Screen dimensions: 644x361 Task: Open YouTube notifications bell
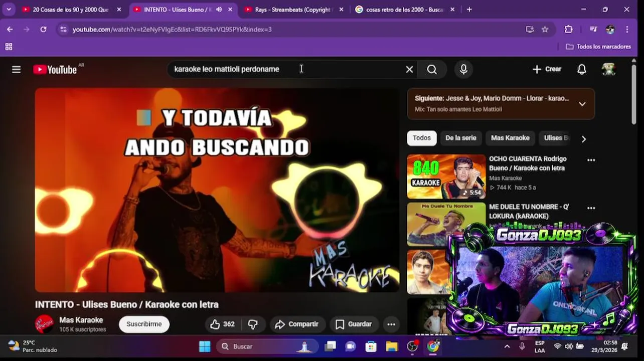click(x=581, y=69)
